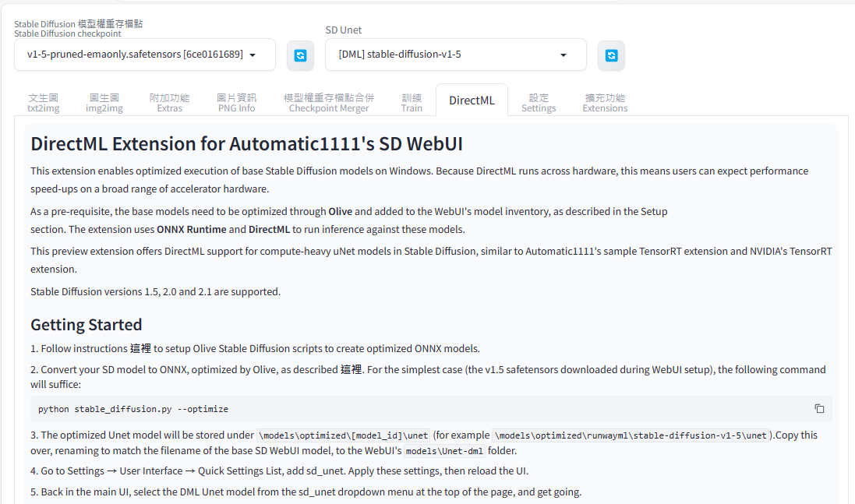This screenshot has height=504, width=855.
Task: Click the models\Unet-dml folder name
Action: coord(444,451)
